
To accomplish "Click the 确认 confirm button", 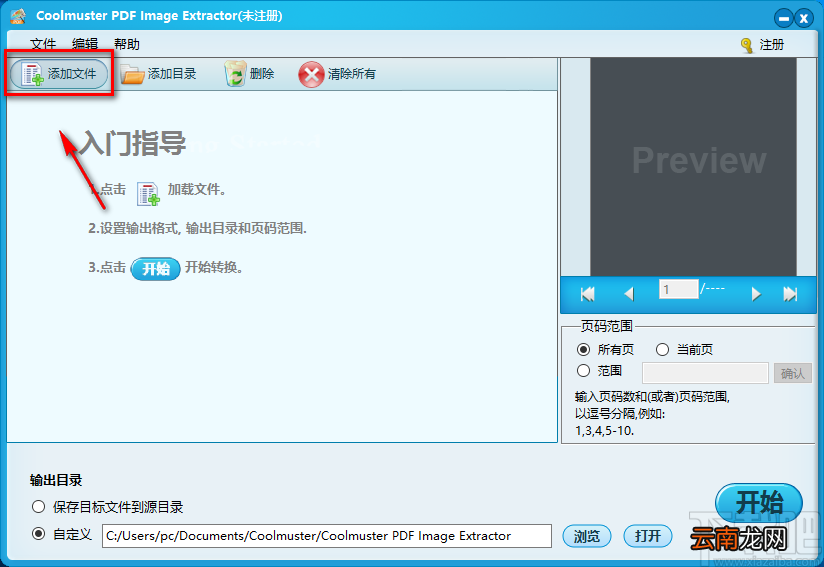I will coord(792,373).
